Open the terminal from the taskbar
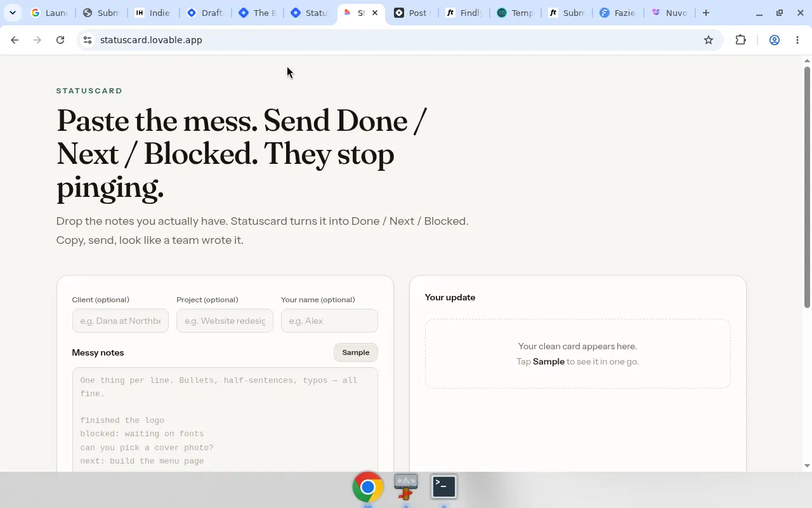Viewport: 812px width, 508px height. (444, 487)
